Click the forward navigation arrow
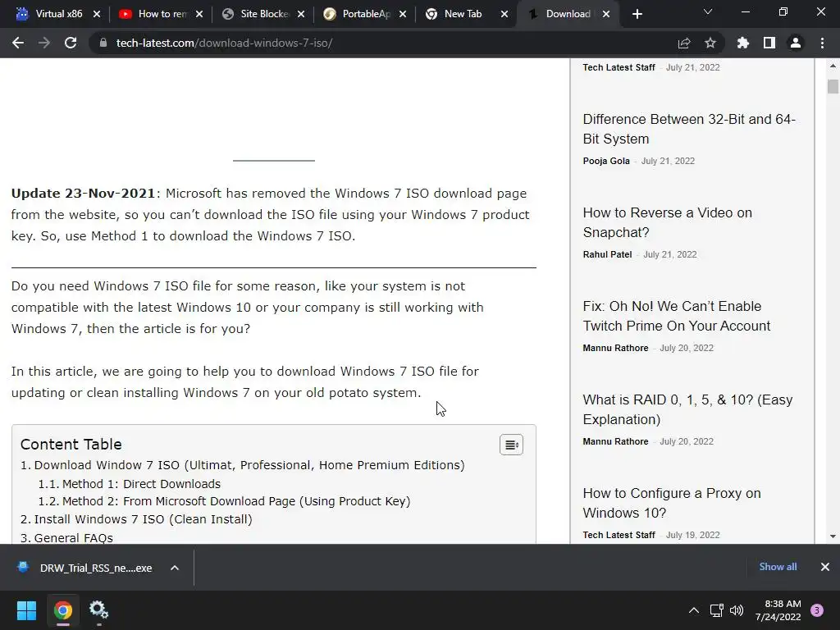The image size is (840, 630). 44,43
